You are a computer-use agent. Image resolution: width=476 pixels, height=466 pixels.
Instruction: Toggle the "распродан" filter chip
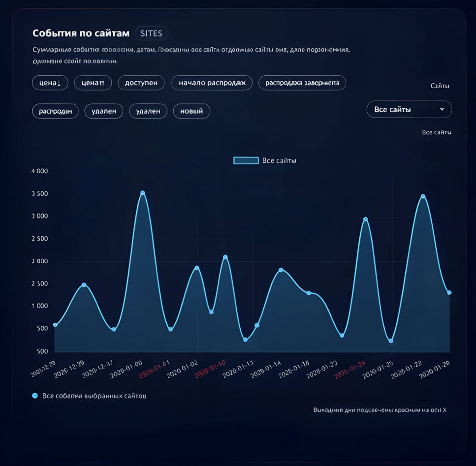click(x=55, y=111)
